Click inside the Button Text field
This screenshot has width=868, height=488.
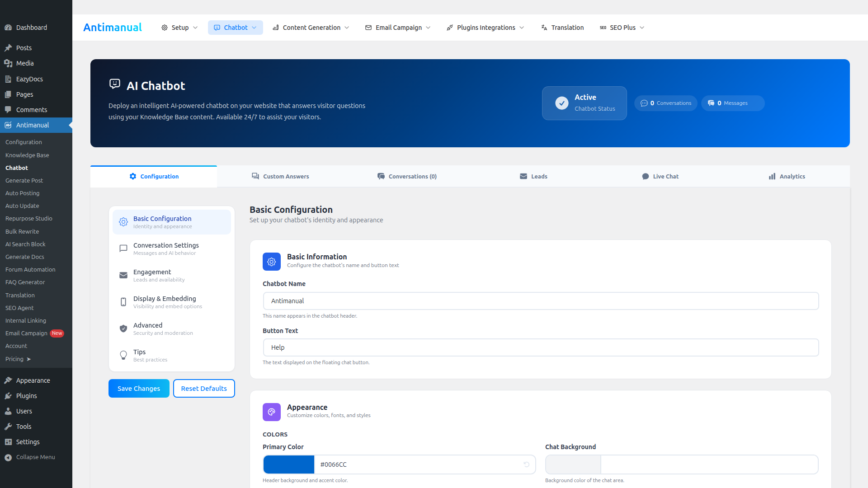tap(541, 347)
